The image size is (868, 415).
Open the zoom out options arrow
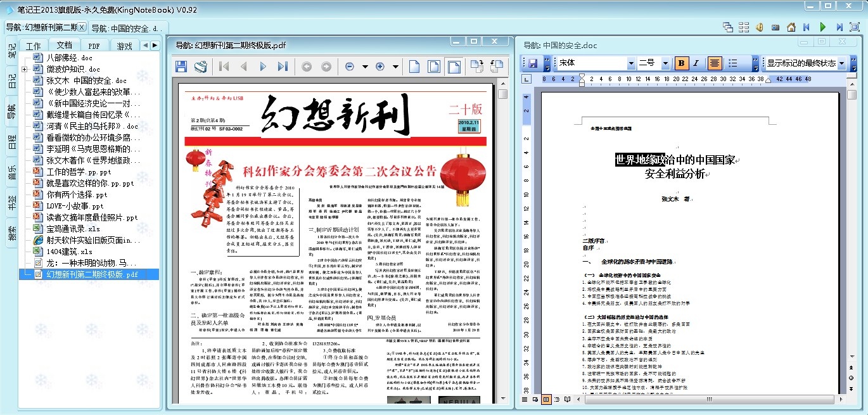tap(364, 67)
